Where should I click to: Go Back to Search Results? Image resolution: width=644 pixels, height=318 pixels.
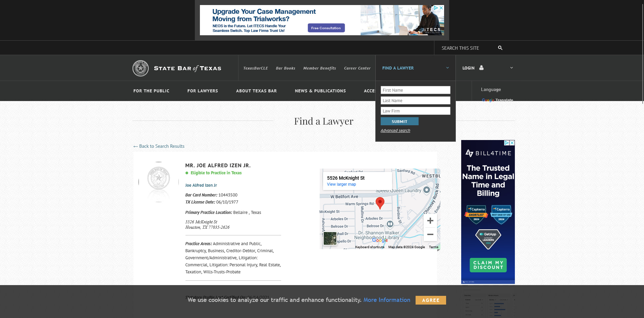159,146
